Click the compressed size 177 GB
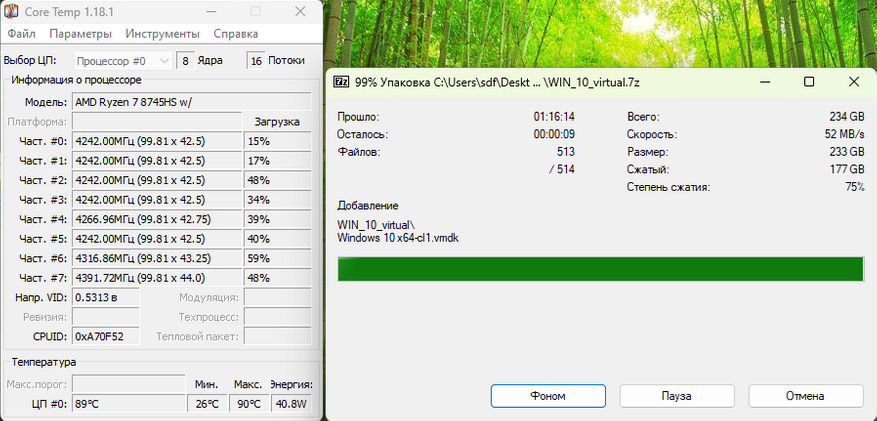877x421 pixels. [x=847, y=169]
